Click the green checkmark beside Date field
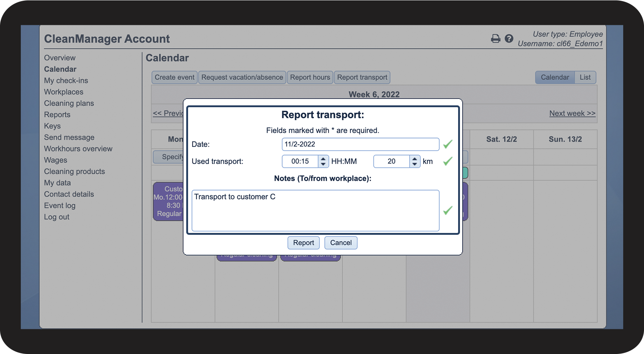The width and height of the screenshot is (644, 354). (448, 144)
